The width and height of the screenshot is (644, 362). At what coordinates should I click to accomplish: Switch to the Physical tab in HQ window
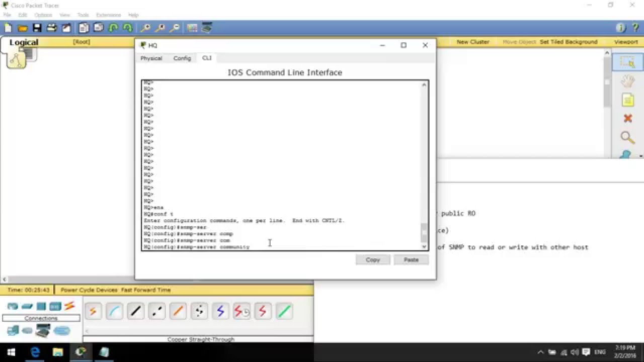coord(151,58)
